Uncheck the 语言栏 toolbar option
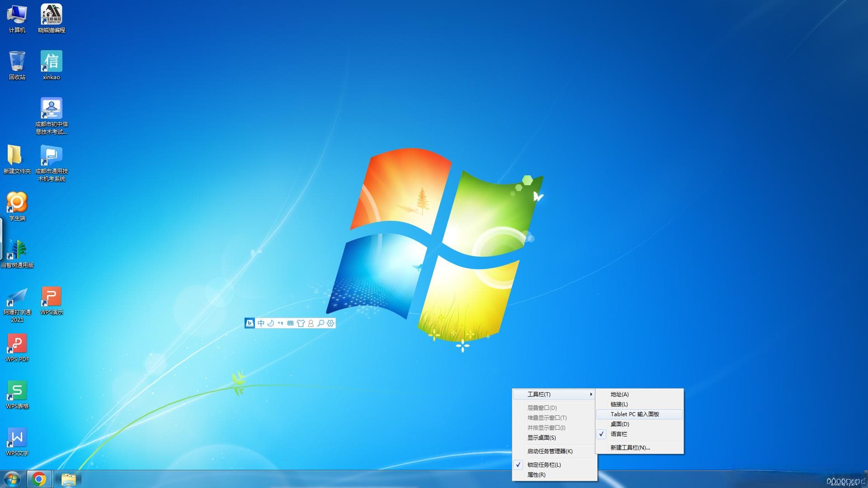The height and width of the screenshot is (488, 868). coord(639,434)
